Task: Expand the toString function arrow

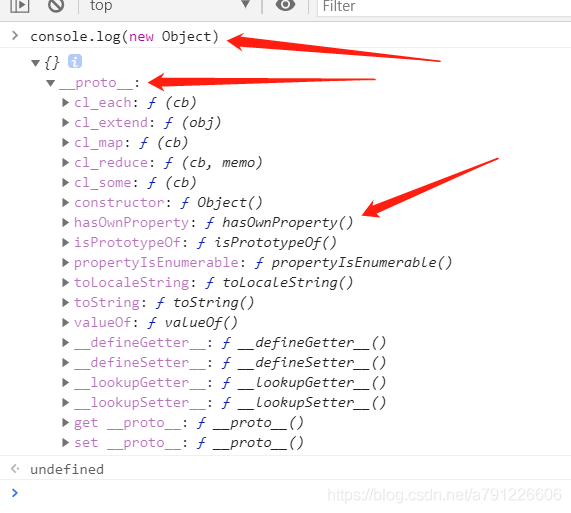Action: click(66, 303)
